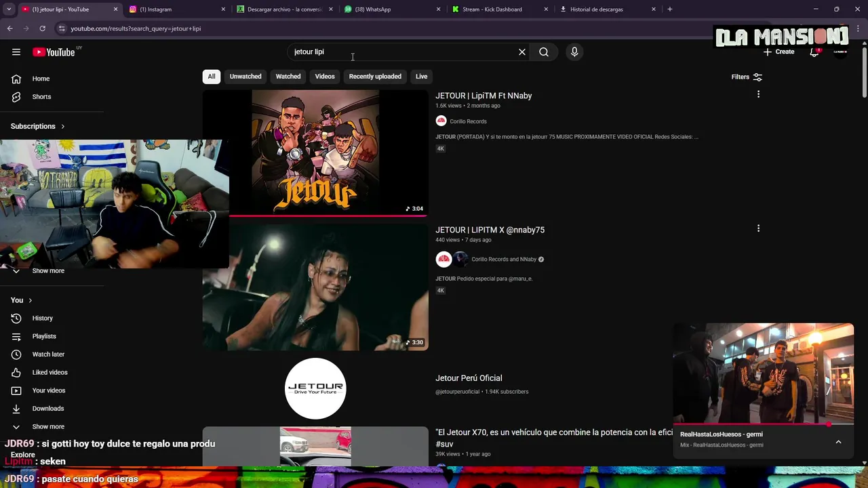Go back with the browser back arrow
Screen dimensions: 868x488
coord(9,28)
